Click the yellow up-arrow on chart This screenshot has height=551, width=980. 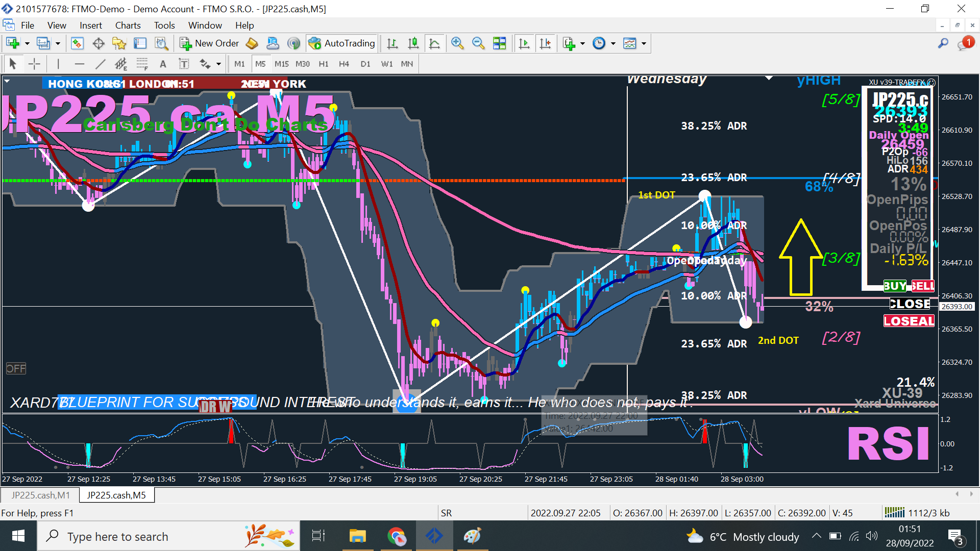pyautogui.click(x=800, y=258)
